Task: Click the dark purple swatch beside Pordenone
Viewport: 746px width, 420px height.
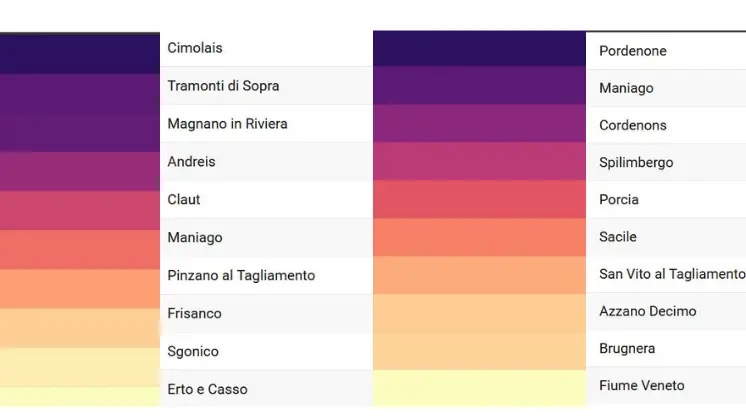Action: tap(479, 49)
